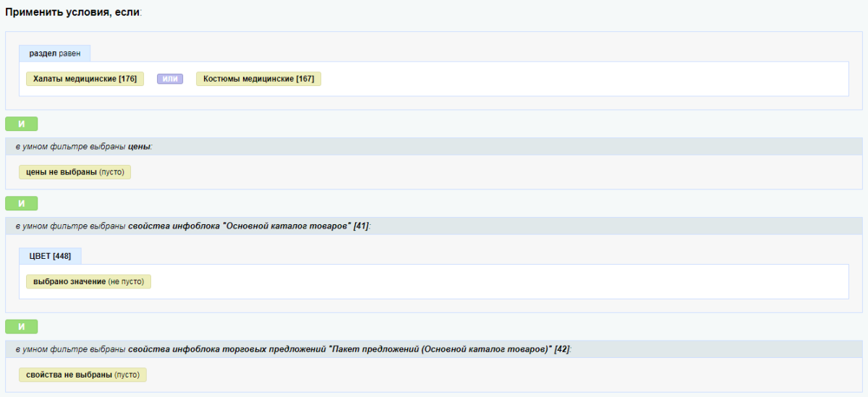868x397 pixels.
Task: Click the «раздел» condition label
Action: (x=43, y=54)
